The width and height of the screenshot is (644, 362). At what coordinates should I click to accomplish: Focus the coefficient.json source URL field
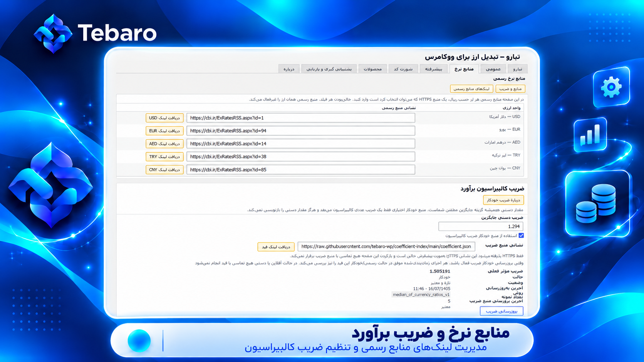click(x=386, y=247)
